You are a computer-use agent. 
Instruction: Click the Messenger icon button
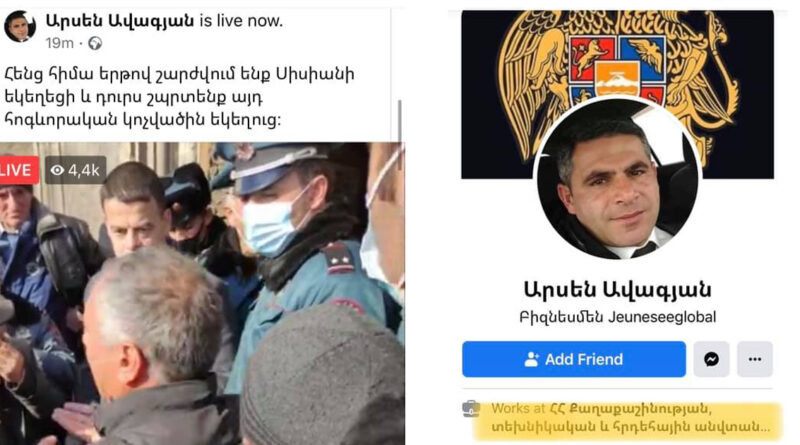coord(711,359)
